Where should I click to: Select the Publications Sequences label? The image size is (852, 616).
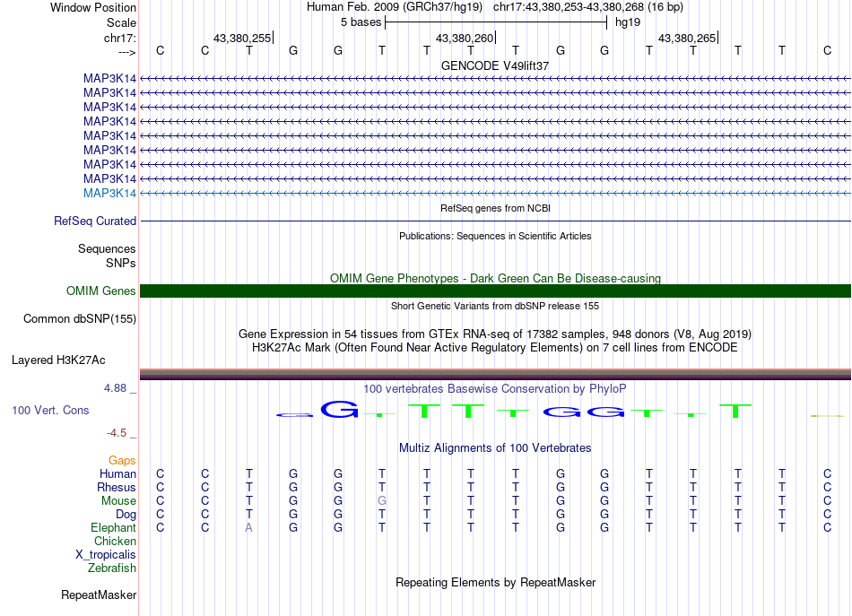pos(107,248)
